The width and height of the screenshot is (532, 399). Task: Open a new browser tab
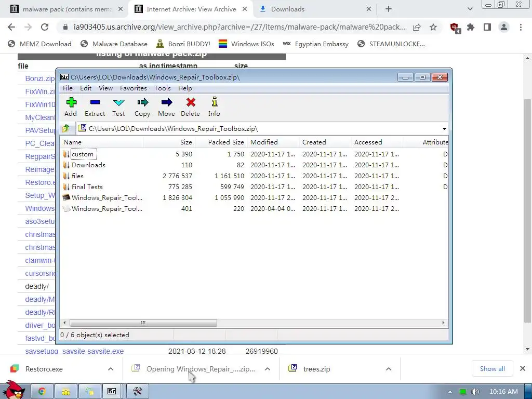389,9
